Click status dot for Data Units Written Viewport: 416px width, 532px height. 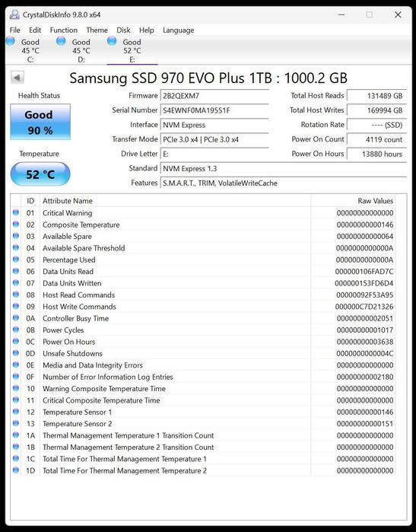click(16, 283)
